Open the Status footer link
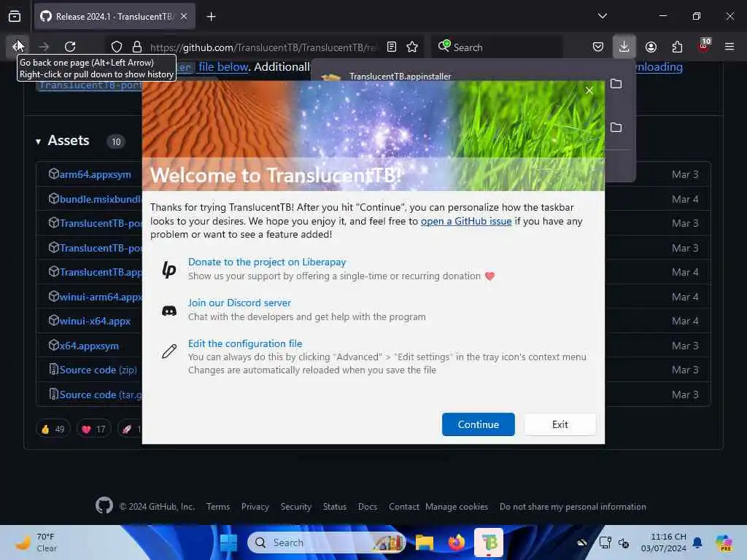The width and height of the screenshot is (747, 560). point(334,507)
